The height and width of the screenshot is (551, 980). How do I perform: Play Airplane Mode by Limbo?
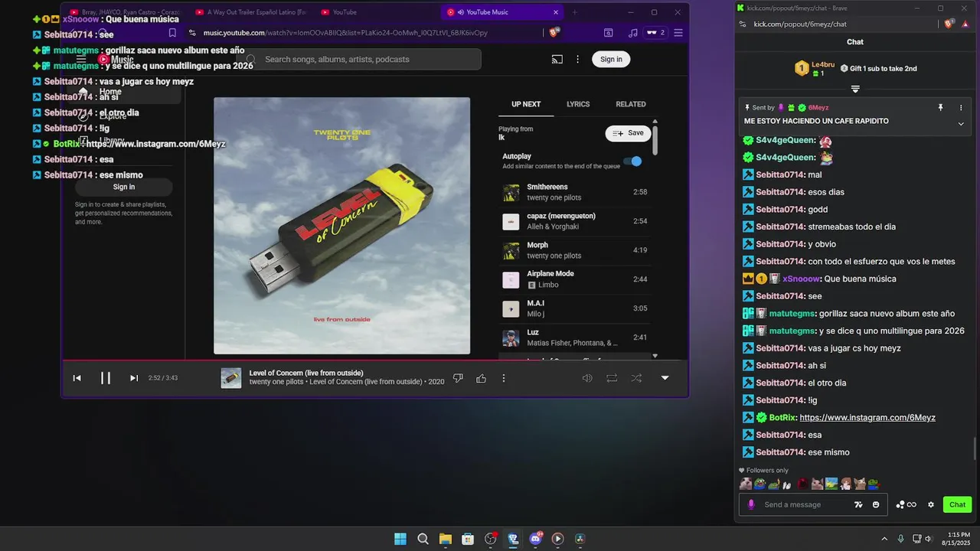(575, 279)
